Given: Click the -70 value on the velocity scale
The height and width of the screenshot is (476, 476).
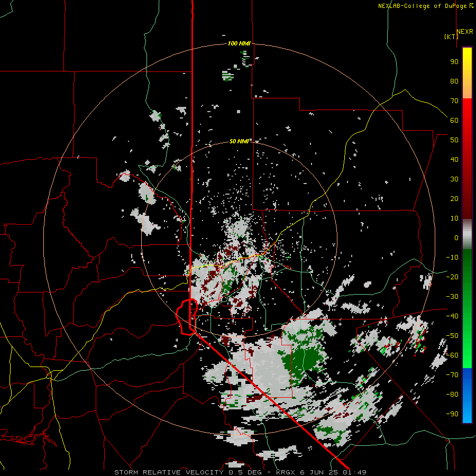Looking at the screenshot, I should 452,375.
